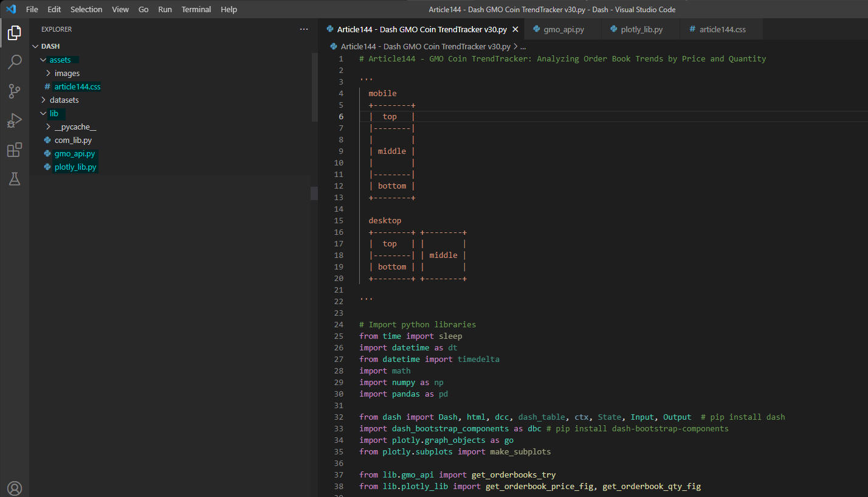Open the View menu

(x=120, y=9)
